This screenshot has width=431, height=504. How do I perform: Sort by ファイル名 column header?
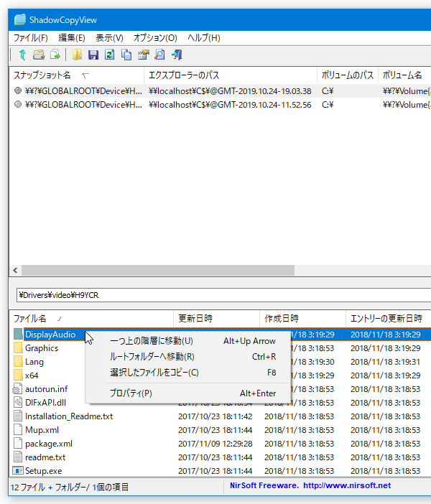coord(91,319)
